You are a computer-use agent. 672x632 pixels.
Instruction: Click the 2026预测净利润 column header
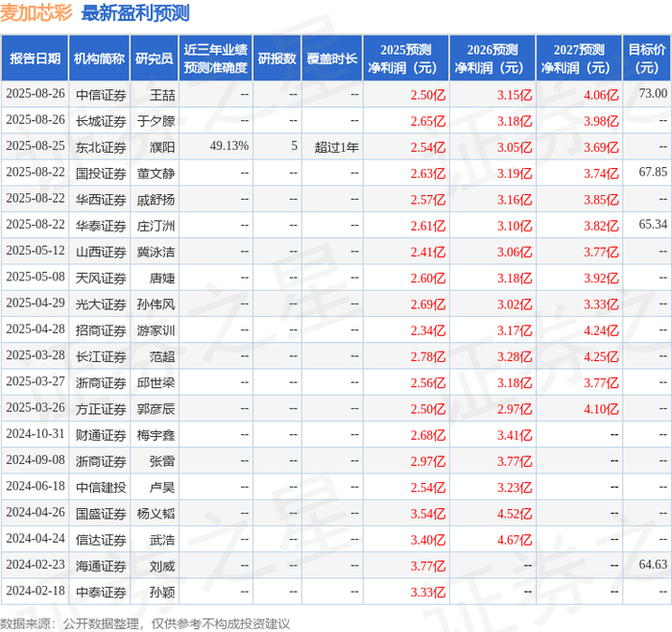(492, 59)
